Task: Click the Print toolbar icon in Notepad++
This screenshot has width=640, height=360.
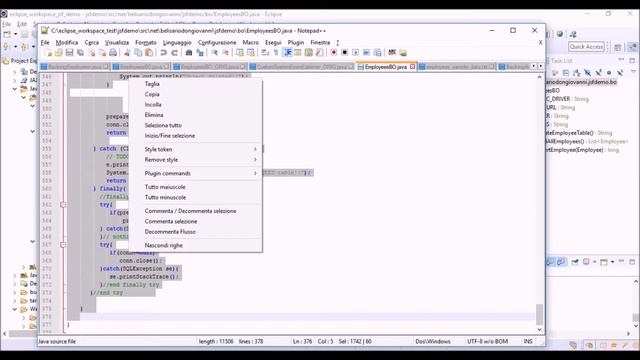Action: click(113, 53)
